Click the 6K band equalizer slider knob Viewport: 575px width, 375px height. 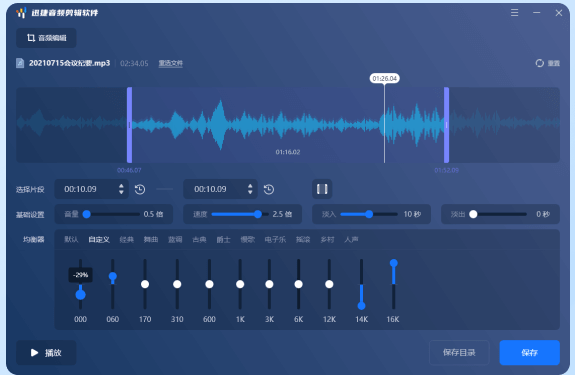(299, 284)
